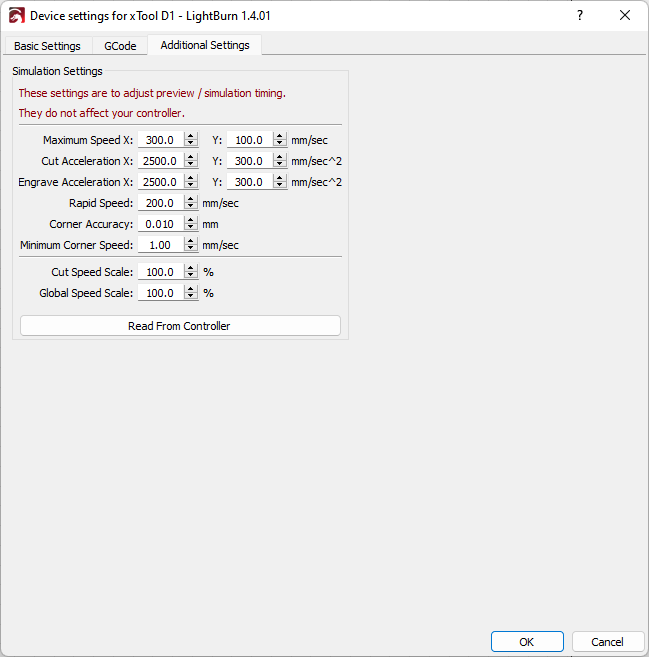649x657 pixels.
Task: Click the Engrave Acceleration X value field
Action: 161,182
